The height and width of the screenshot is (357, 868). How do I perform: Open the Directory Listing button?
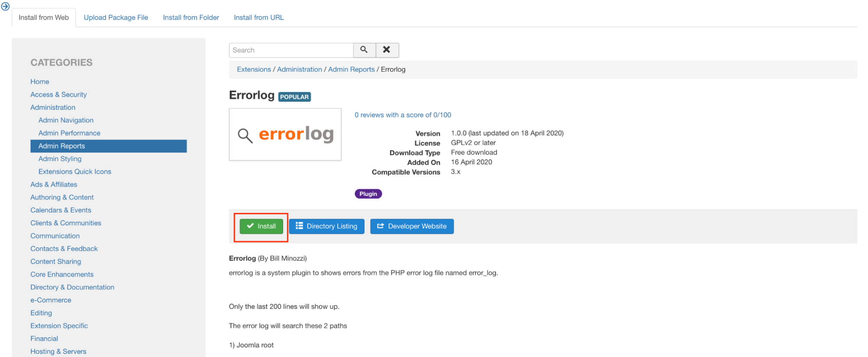click(x=327, y=226)
